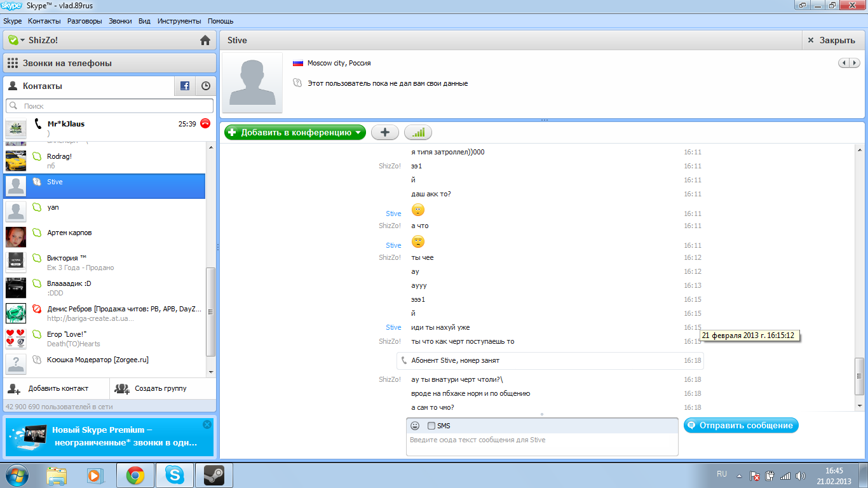Click the Абонент Stive, номер занят call notice

pos(550,360)
